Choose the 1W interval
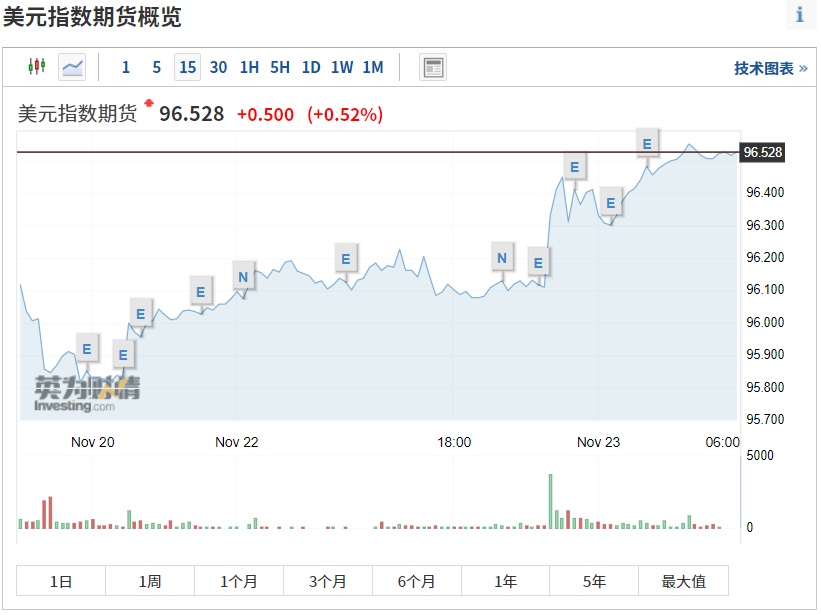Screen dimensions: 821x615 [x=342, y=67]
